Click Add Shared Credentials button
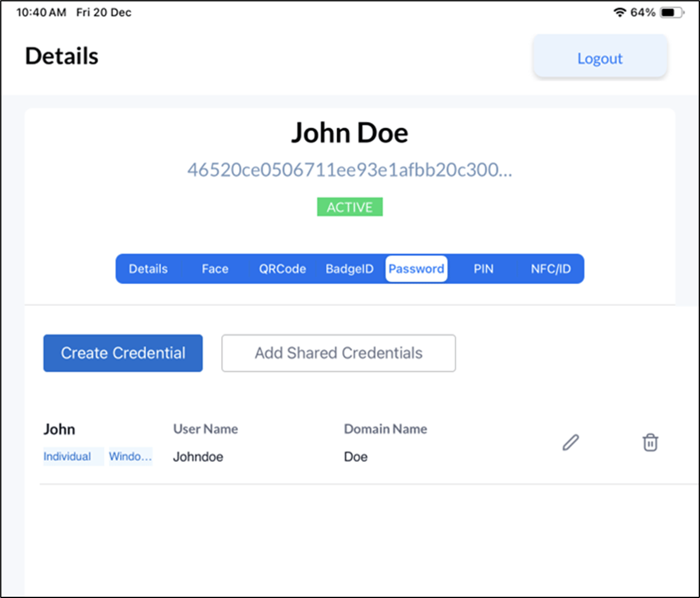Screen dimensions: 700x598 tap(339, 353)
